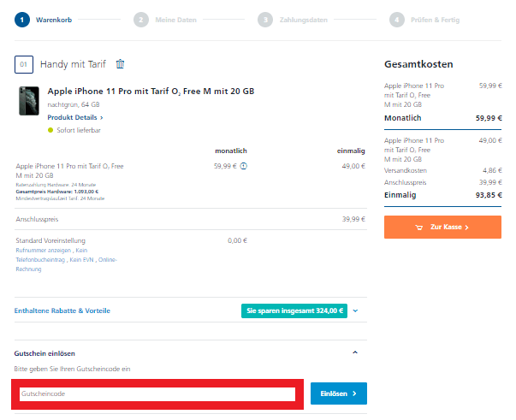Click nachtgrün, 64 GB variant text

click(74, 104)
